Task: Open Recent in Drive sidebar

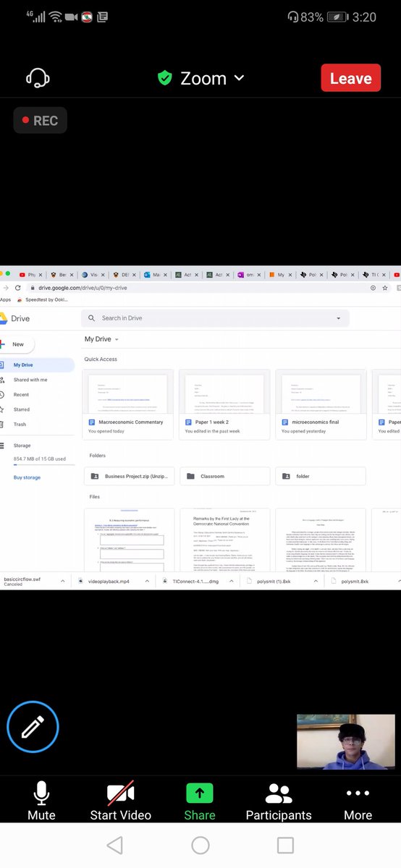Action: 21,395
